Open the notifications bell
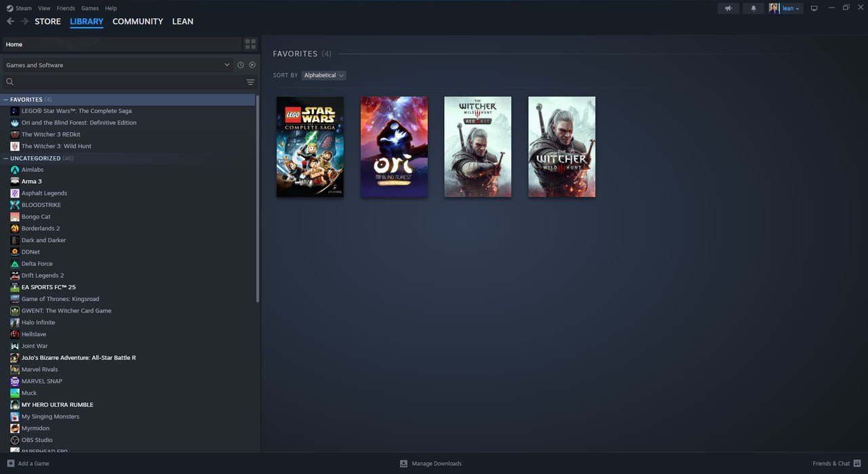 pos(753,8)
